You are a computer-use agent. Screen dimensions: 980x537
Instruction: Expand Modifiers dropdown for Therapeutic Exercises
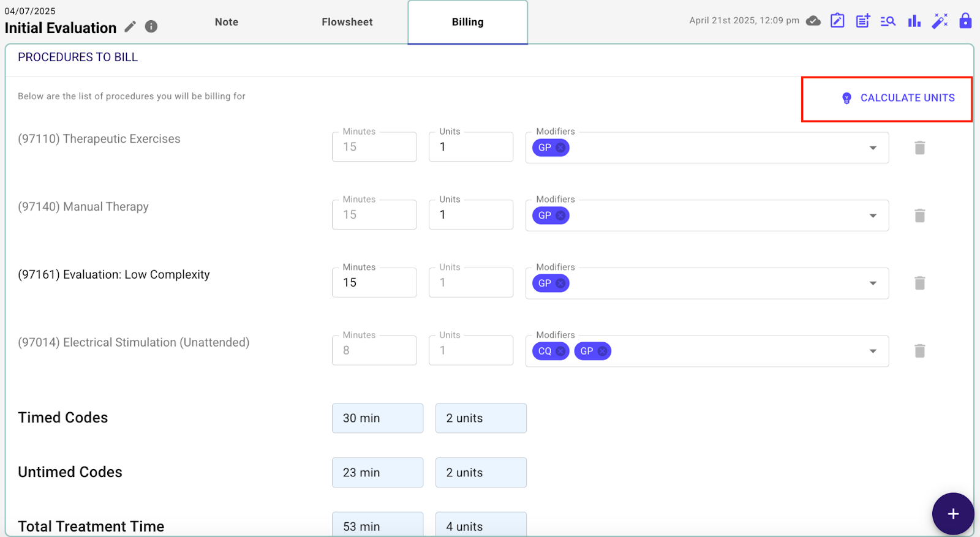(873, 148)
